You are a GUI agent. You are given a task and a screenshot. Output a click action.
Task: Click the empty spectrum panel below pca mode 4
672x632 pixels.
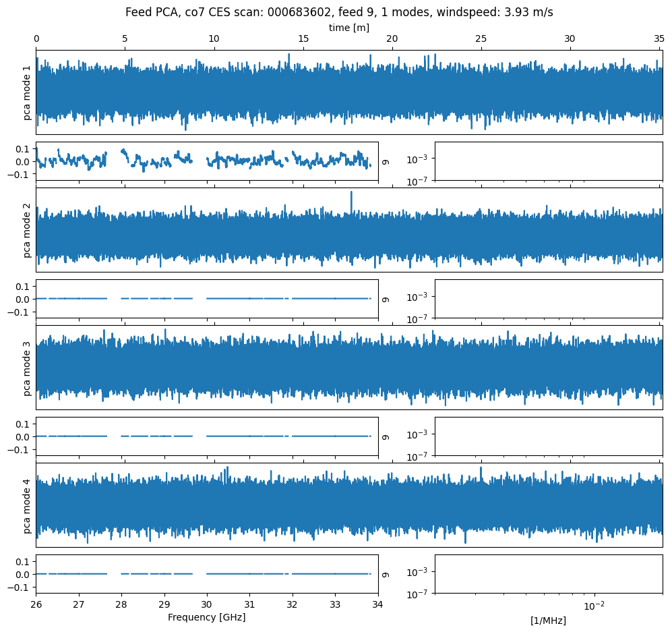point(548,574)
